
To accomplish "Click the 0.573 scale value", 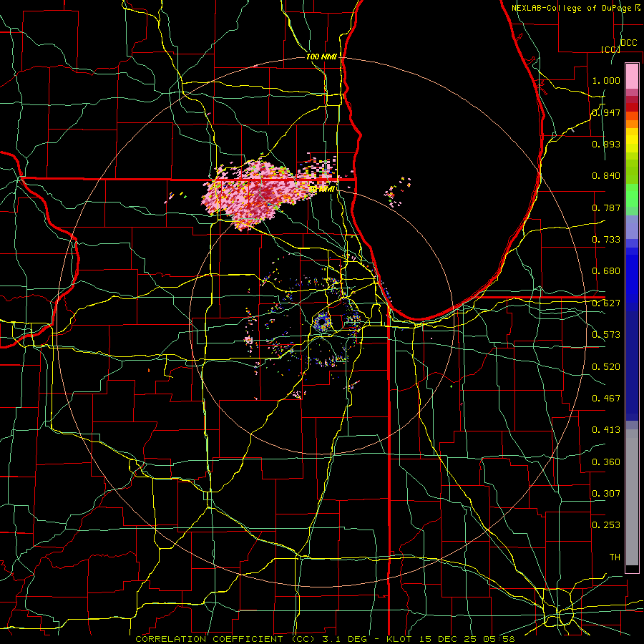I will click(606, 335).
